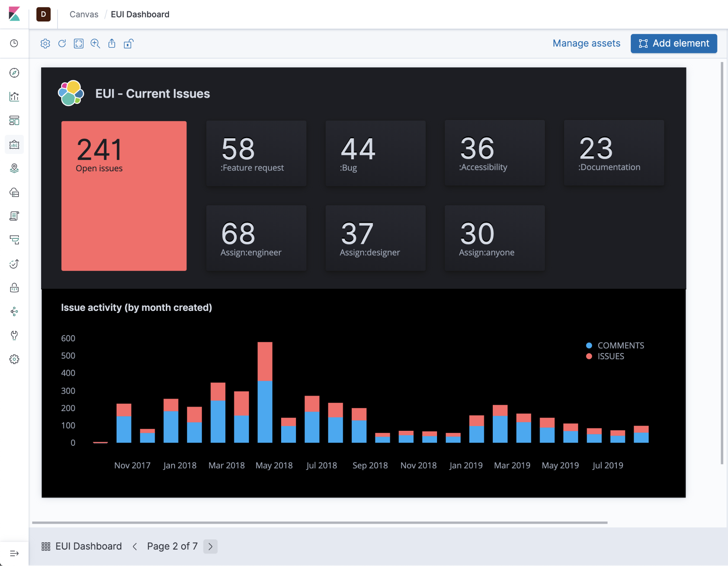Click Issue activity (by month created) heading
The image size is (728, 566).
pyautogui.click(x=137, y=308)
